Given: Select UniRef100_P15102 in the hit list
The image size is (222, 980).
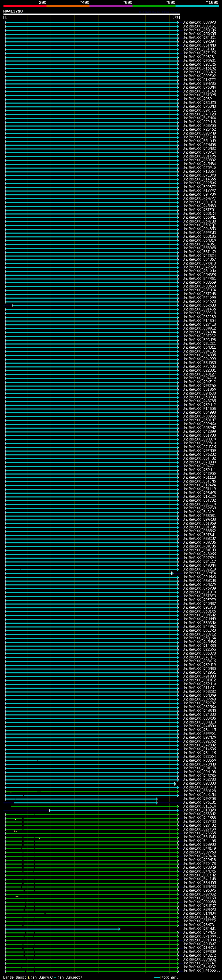Looking at the screenshot, I should pyautogui.click(x=199, y=68).
